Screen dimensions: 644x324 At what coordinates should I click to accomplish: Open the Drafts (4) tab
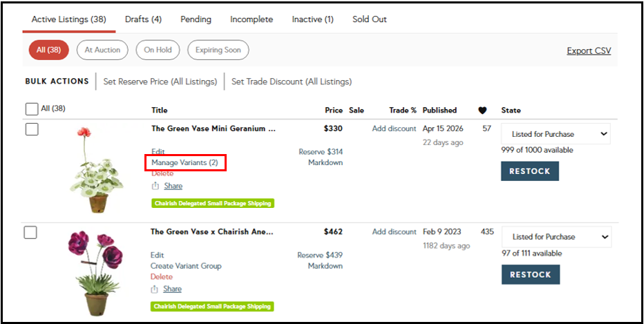pyautogui.click(x=143, y=19)
